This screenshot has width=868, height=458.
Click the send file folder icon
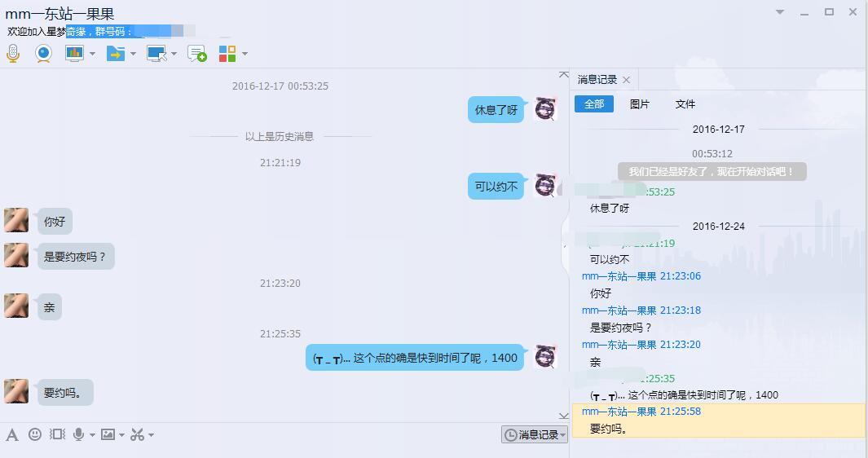[116, 54]
